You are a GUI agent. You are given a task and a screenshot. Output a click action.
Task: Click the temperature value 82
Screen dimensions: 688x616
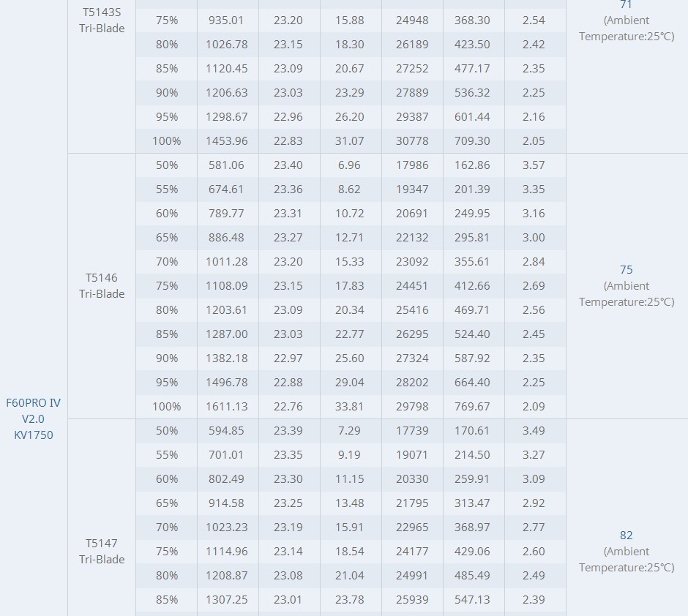pos(626,536)
